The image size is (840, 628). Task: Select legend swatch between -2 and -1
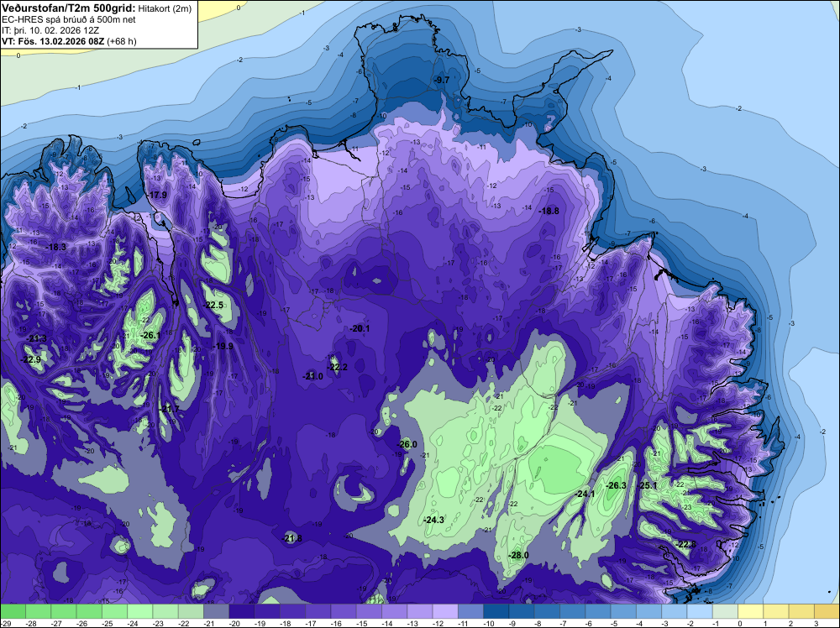tap(699, 611)
